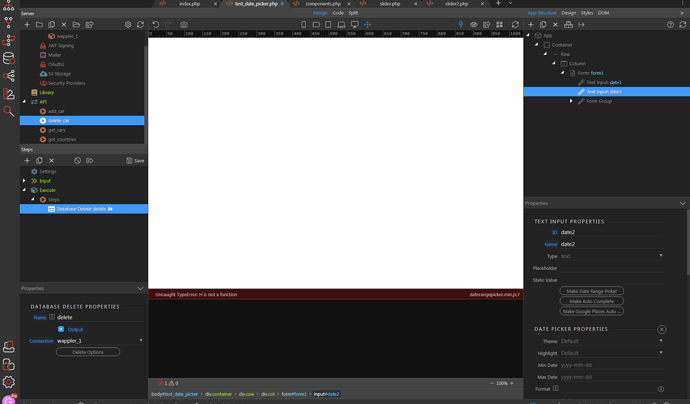Click the Server panel settings gear icon
The height and width of the screenshot is (404, 690).
[128, 25]
